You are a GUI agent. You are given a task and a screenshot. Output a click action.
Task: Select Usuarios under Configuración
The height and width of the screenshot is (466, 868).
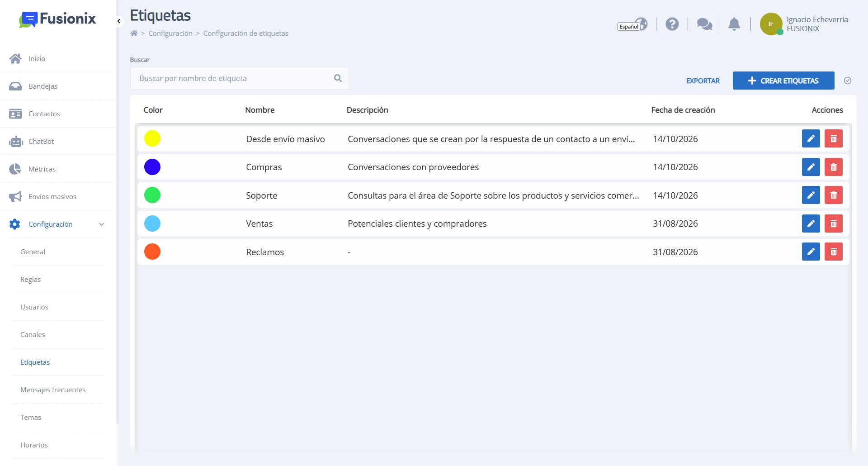58,307
